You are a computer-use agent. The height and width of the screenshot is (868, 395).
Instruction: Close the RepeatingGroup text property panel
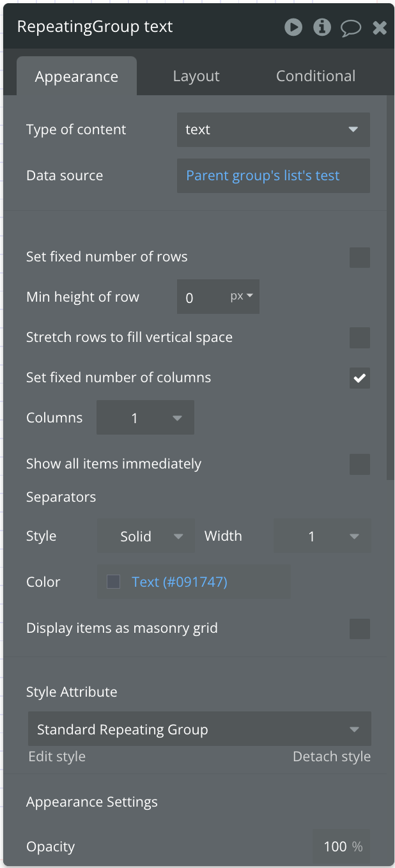tap(380, 27)
